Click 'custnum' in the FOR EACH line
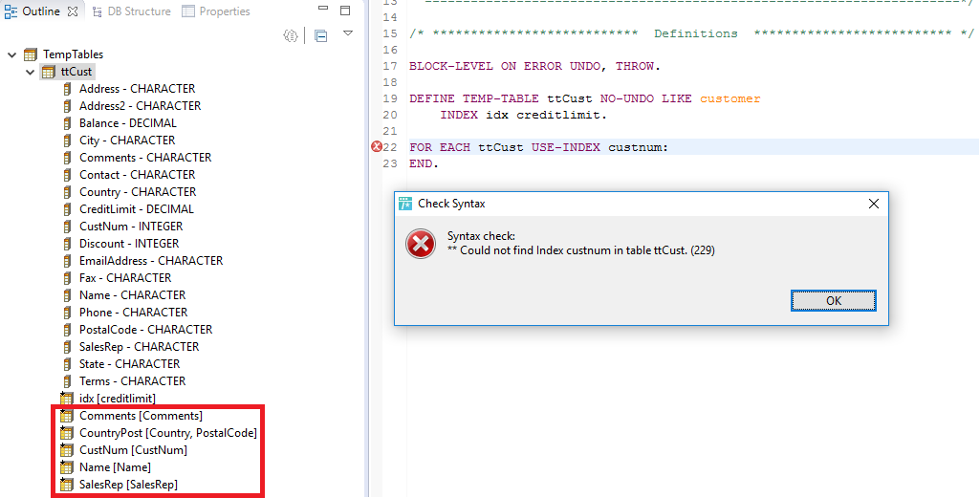Viewport: 980px width, 498px height. point(635,147)
